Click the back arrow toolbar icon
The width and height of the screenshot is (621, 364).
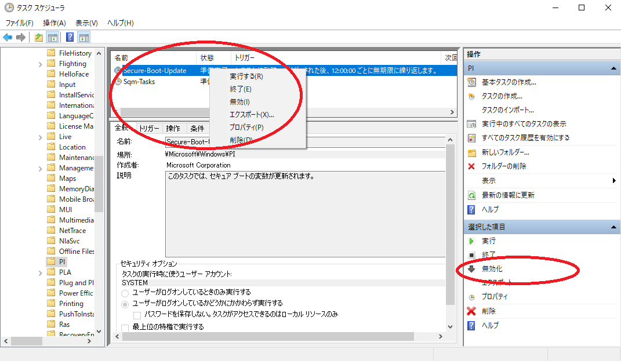(x=8, y=37)
